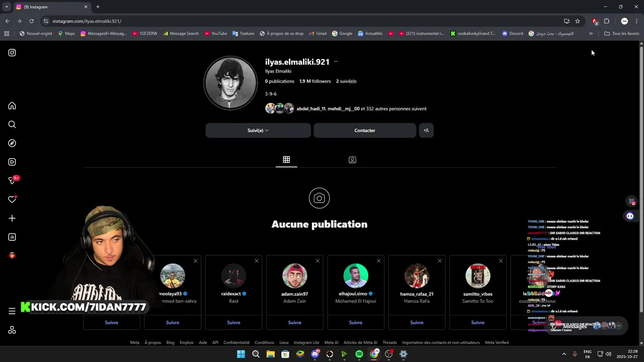Open the Maps bookmark

pyautogui.click(x=66, y=34)
